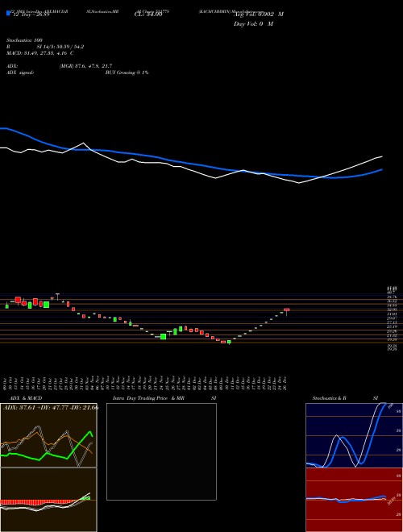Click the right end of the thick blue moving average line

tap(381, 169)
